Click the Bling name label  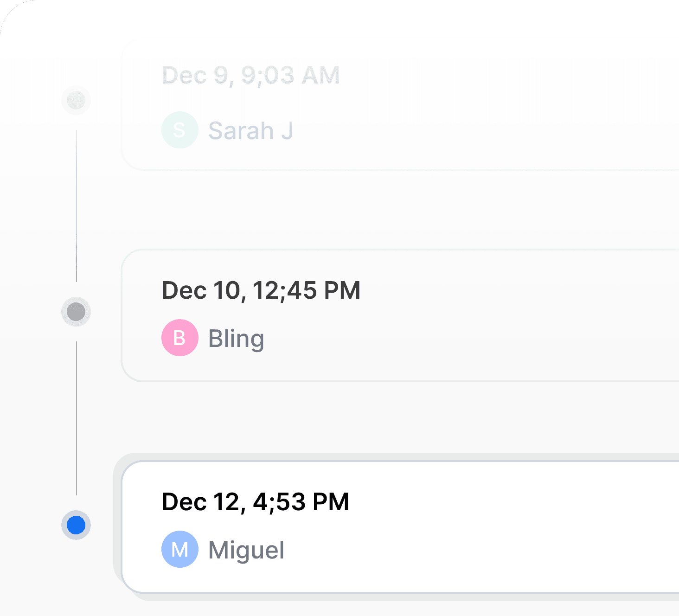pos(236,339)
